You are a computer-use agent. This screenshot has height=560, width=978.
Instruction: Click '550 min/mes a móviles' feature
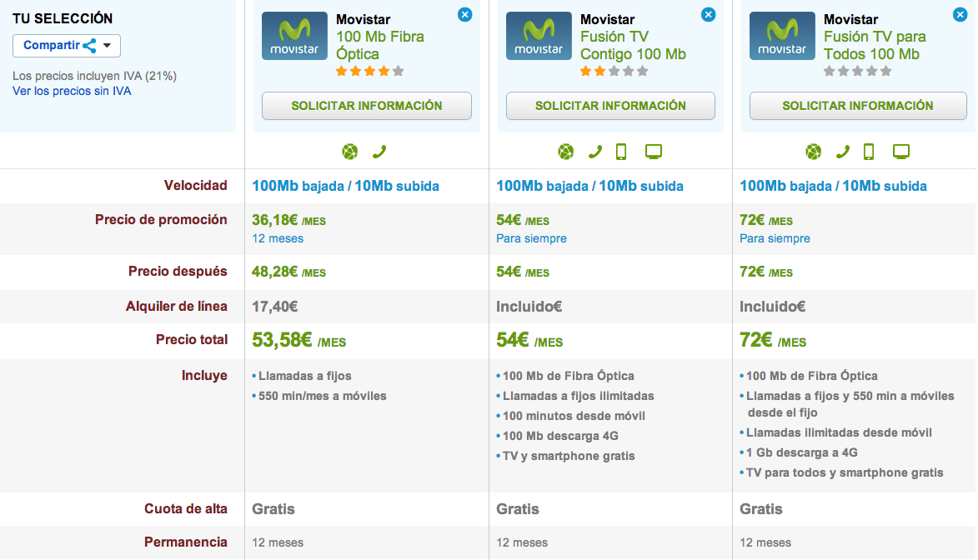coord(323,396)
